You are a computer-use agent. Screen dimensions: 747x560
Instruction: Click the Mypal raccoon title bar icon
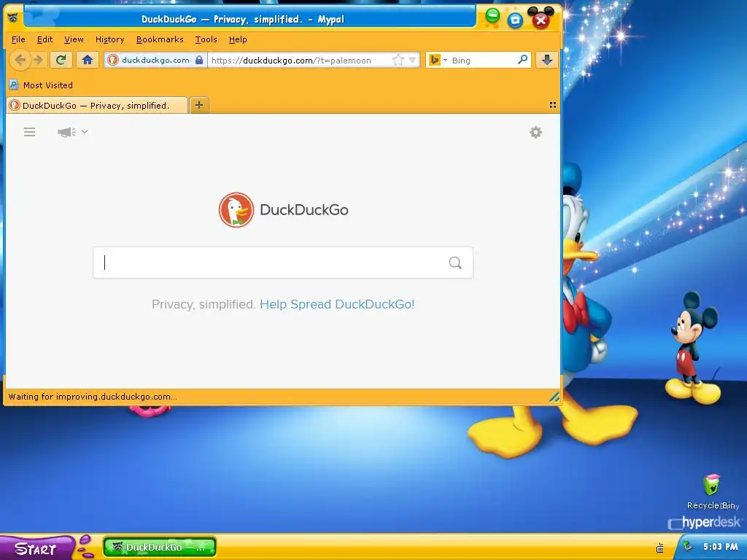[x=13, y=18]
